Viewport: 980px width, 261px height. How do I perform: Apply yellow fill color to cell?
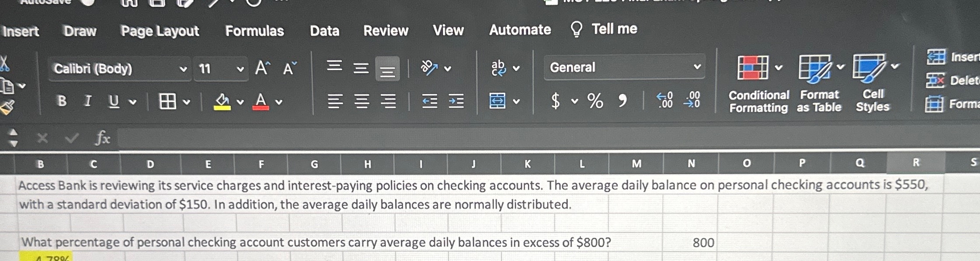tap(222, 102)
